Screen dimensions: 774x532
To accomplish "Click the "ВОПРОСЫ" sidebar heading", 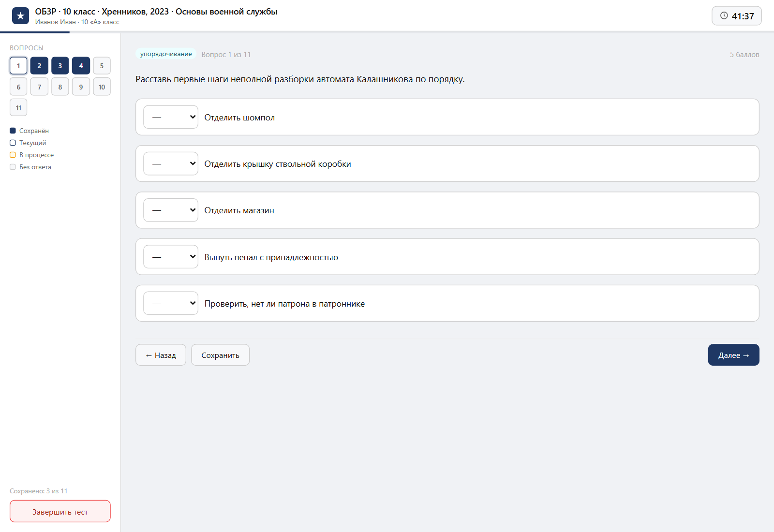I will [x=27, y=48].
